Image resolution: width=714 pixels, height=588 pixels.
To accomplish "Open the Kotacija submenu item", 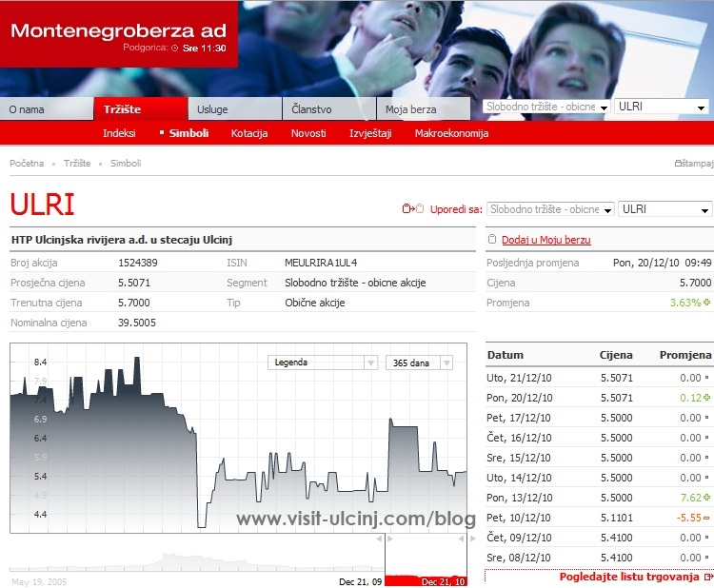I will coord(249,133).
